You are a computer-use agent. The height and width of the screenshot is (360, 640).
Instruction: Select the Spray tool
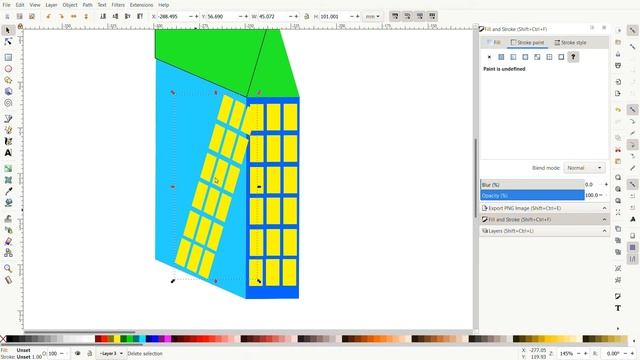click(x=8, y=230)
